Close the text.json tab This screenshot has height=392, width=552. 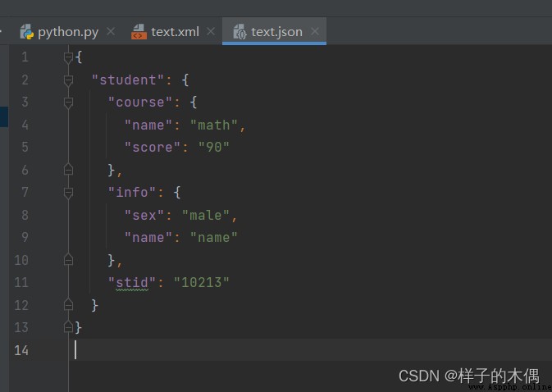[x=315, y=32]
